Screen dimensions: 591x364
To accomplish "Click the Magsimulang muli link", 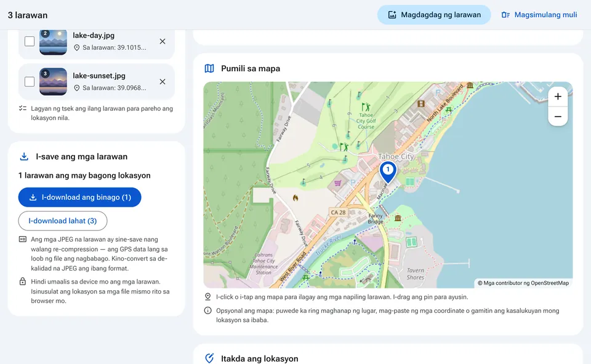I will tap(539, 15).
